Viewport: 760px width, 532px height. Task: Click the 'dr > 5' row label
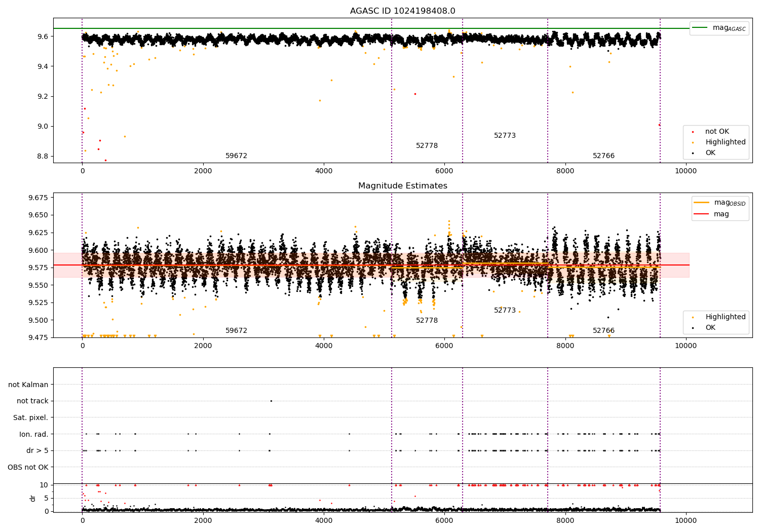(37, 450)
